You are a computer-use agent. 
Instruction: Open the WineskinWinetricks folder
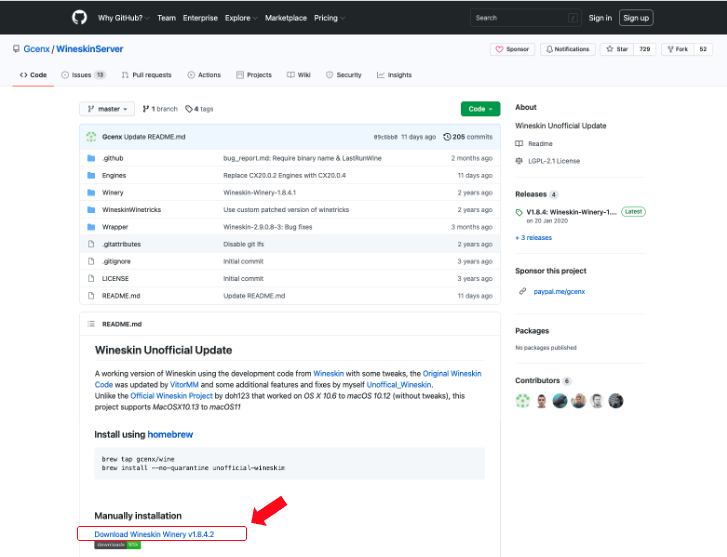(131, 210)
